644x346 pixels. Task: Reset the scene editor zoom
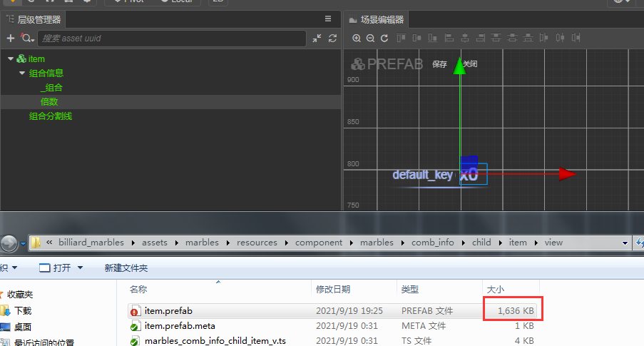384,39
